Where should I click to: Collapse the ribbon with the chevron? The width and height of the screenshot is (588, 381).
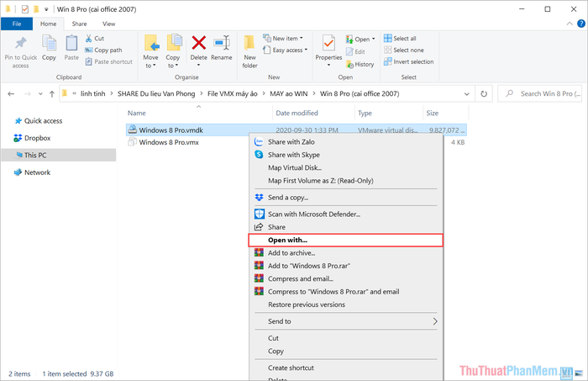[x=570, y=24]
